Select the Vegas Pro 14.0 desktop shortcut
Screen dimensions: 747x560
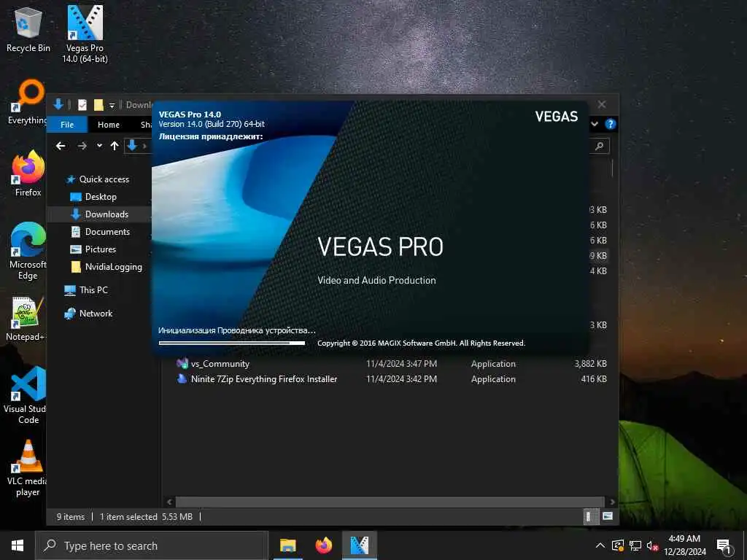point(85,34)
